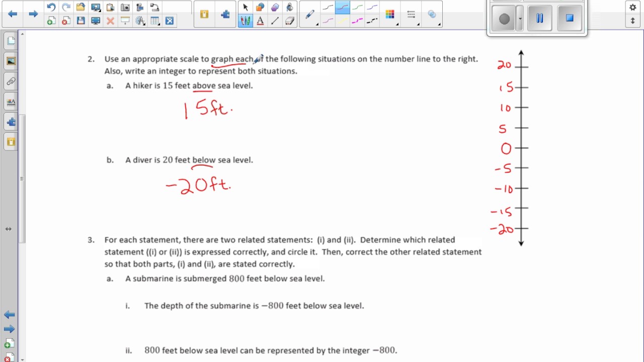Undo the last action
This screenshot has width=644, height=362.
[51, 7]
